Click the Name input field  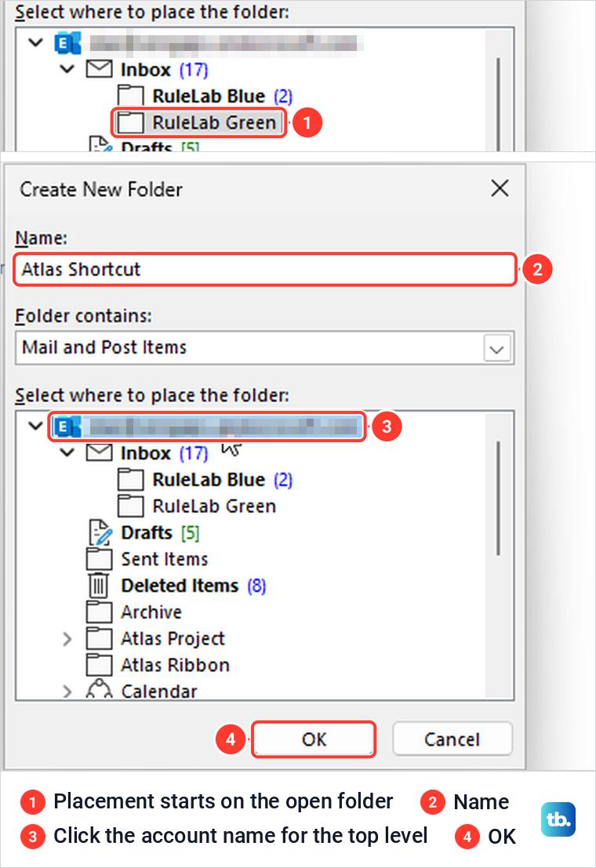coord(265,270)
